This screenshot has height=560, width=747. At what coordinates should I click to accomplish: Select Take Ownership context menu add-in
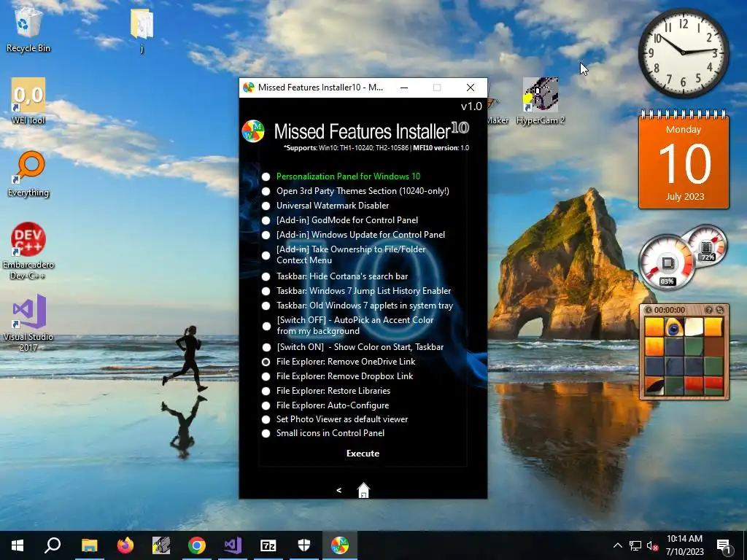[x=266, y=255]
